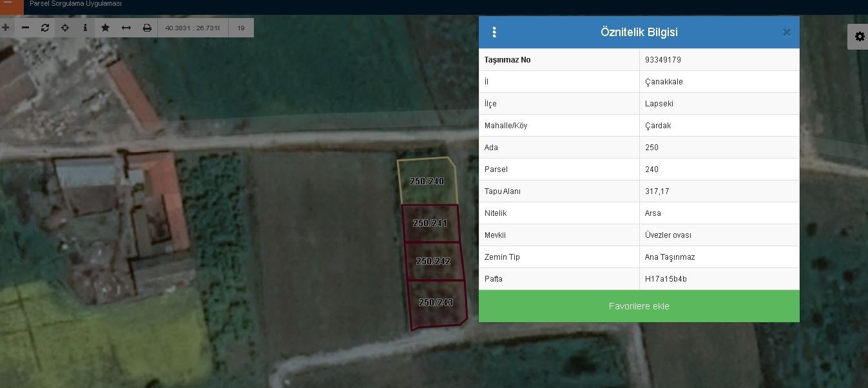Click the zoom out minus icon

(25, 28)
